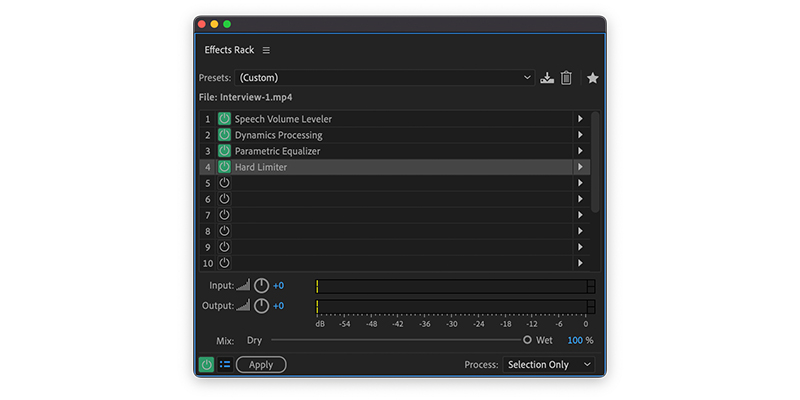800x400 pixels.
Task: Click the Apply button
Action: pyautogui.click(x=261, y=365)
